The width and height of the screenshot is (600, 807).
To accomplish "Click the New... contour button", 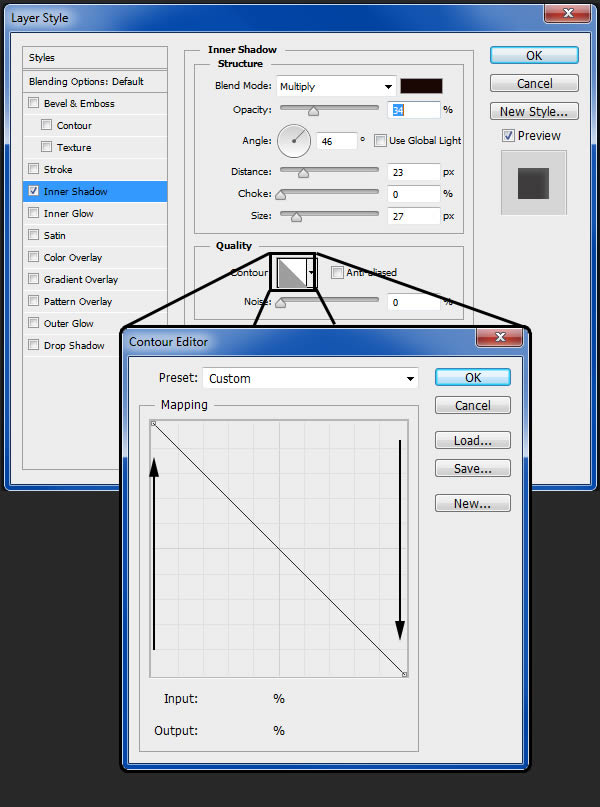I will point(473,503).
